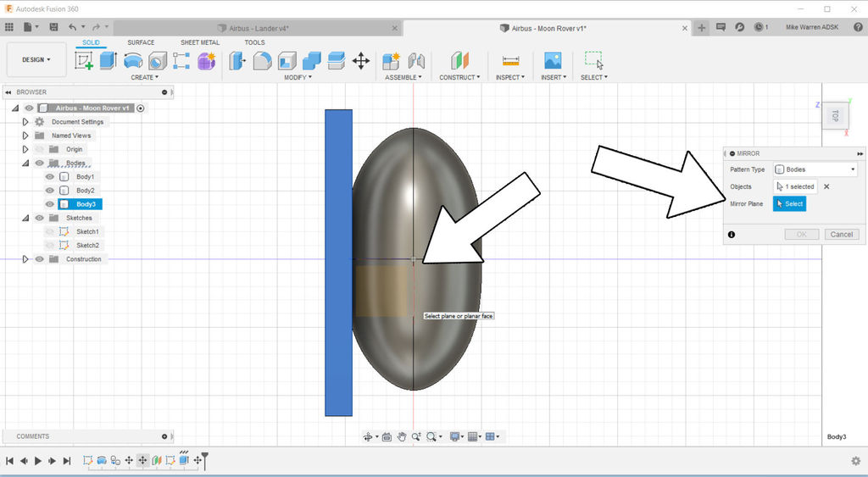Toggle visibility of Origin folder
868x477 pixels.
click(x=39, y=149)
